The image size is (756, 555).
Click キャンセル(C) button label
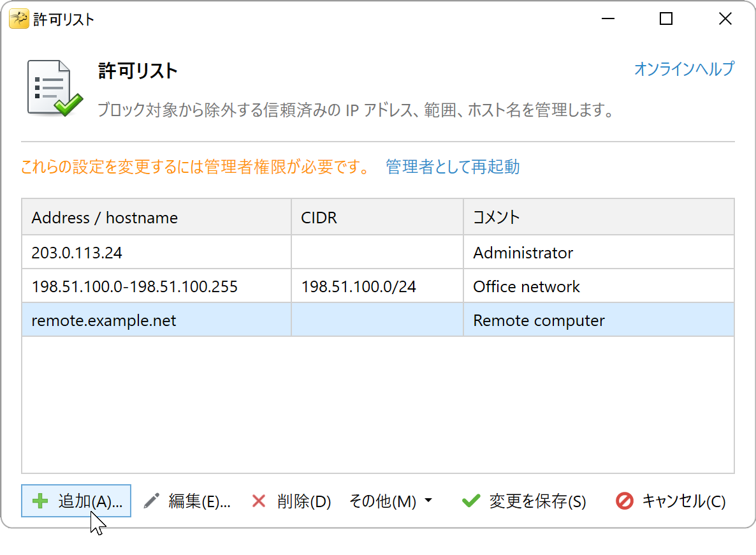[684, 501]
